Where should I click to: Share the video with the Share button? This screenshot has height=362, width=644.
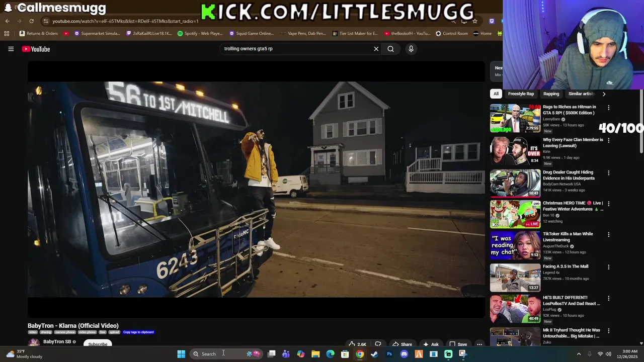402,344
